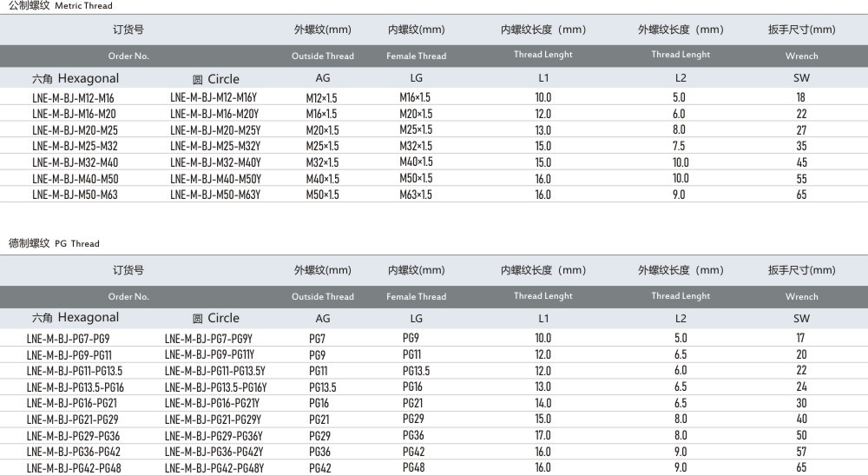The width and height of the screenshot is (868, 476).
Task: Click order number LNE-M-BJ-PG42-PG48Y
Action: click(214, 467)
